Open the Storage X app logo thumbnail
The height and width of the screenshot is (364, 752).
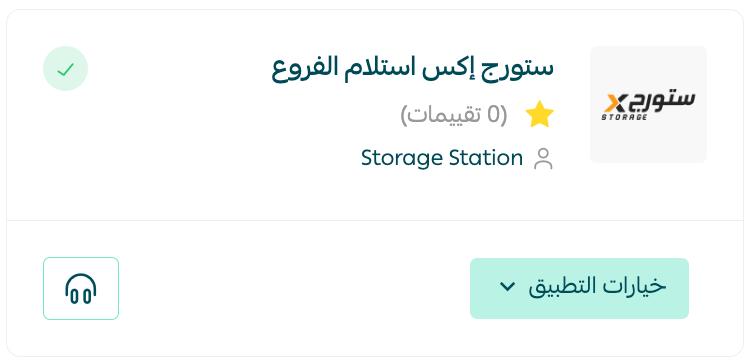click(x=648, y=105)
